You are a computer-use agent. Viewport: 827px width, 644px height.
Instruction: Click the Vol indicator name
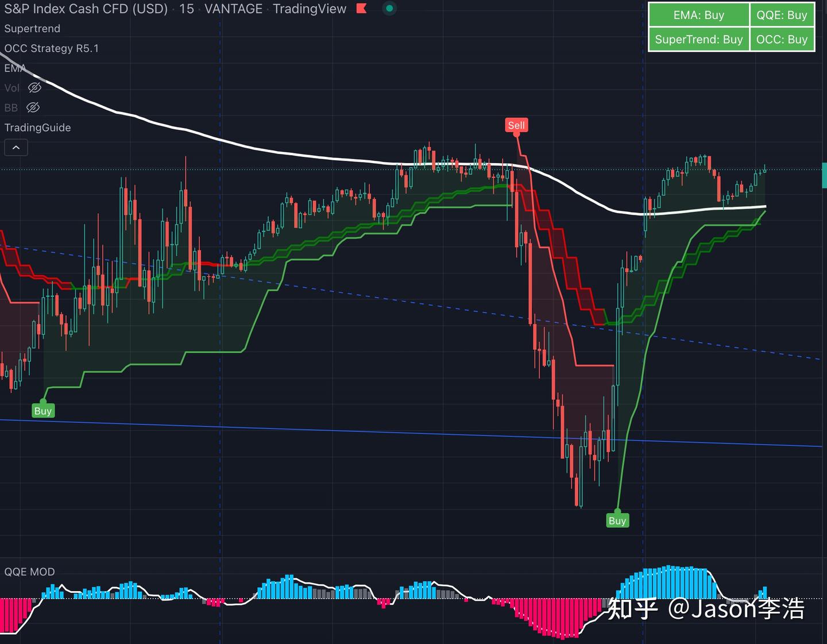pyautogui.click(x=11, y=88)
